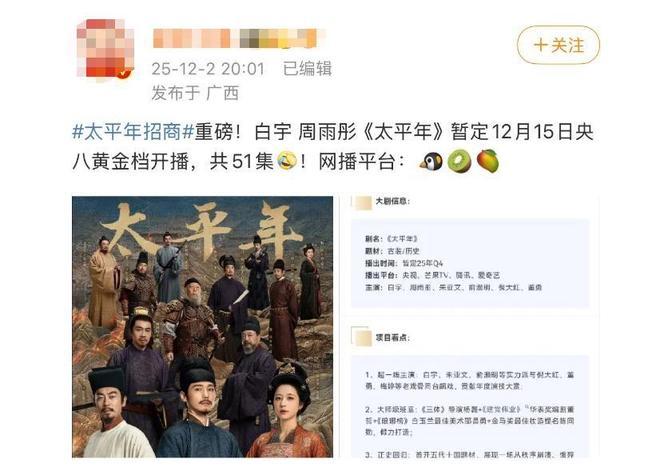
Task: Click the mango emoji platform icon
Action: point(487,161)
